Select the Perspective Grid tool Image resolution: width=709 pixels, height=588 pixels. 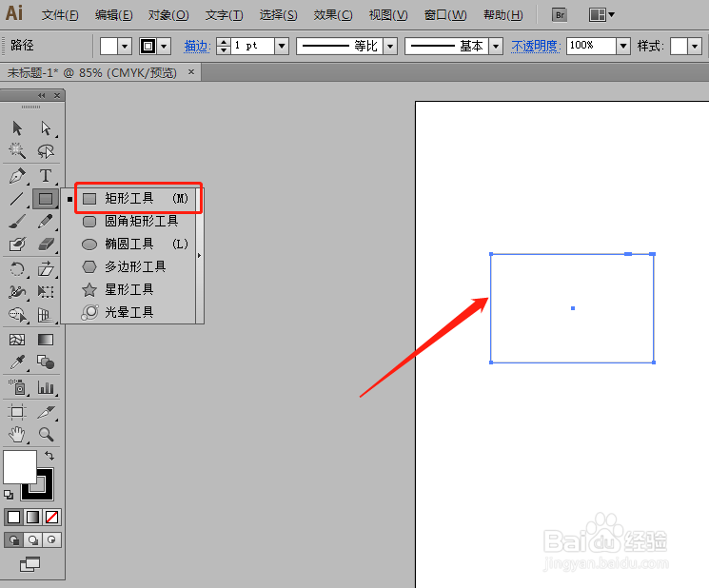point(46,315)
